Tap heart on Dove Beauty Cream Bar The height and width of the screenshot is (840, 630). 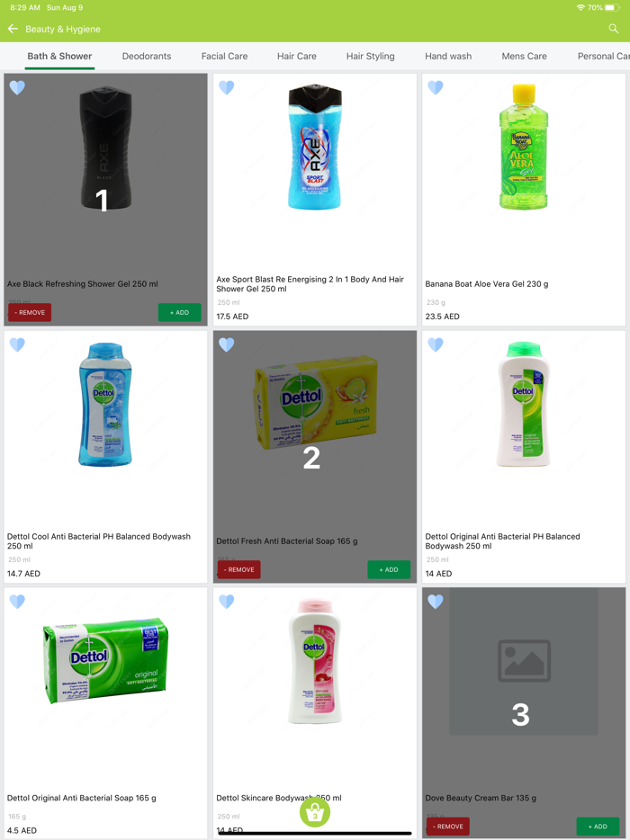[x=436, y=602]
